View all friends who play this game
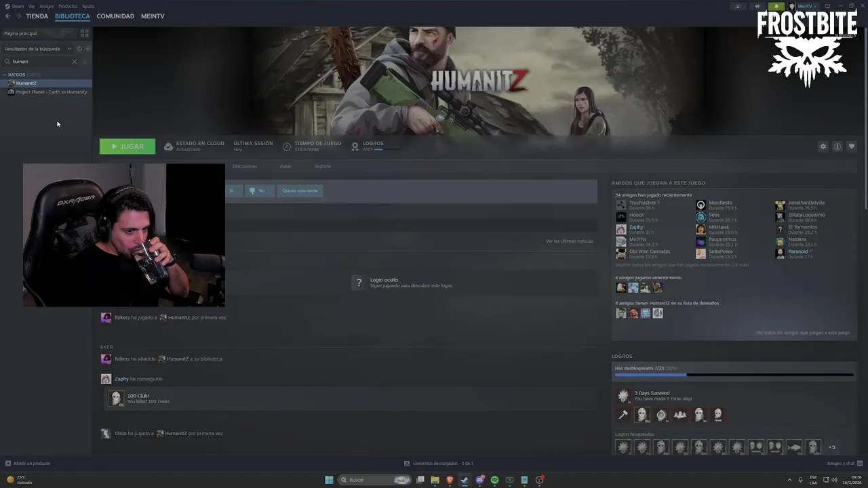This screenshot has height=488, width=868. 803,333
